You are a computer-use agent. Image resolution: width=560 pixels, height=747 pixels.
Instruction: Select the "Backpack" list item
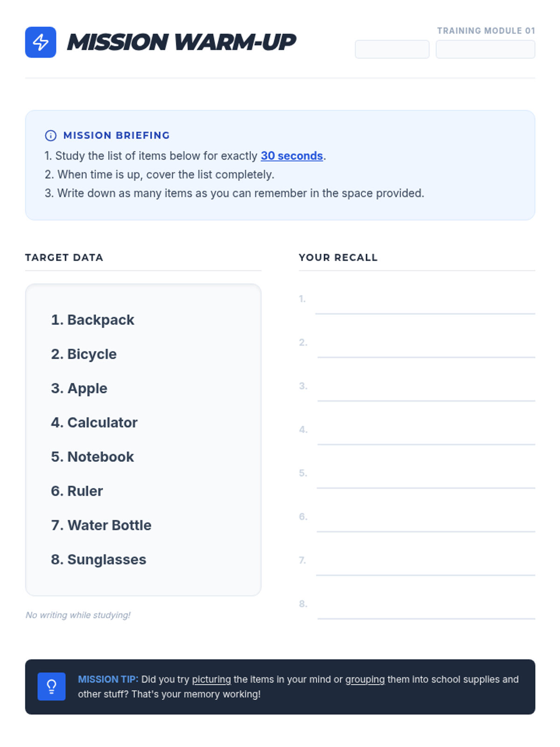(x=93, y=320)
